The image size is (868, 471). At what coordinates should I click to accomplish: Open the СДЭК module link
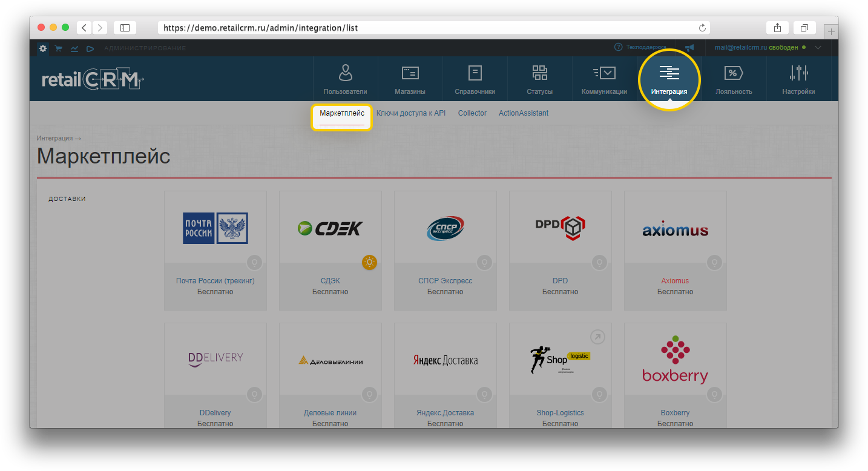(x=330, y=281)
